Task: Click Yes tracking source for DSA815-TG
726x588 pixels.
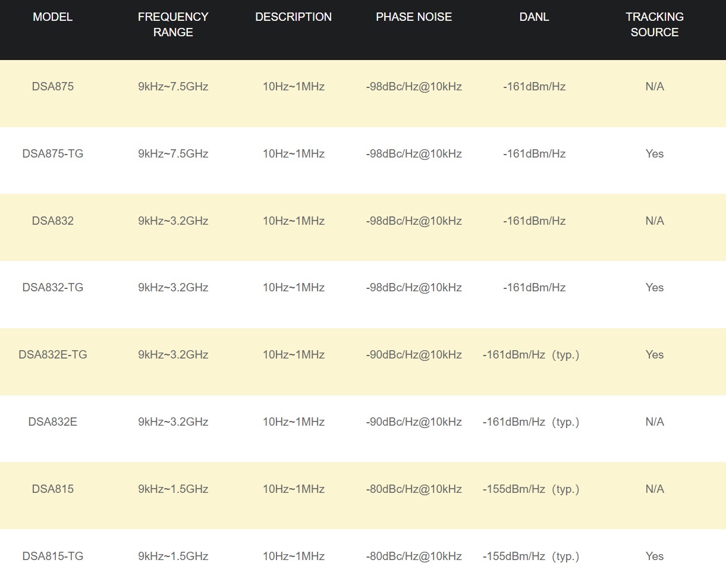Action: 655,556
